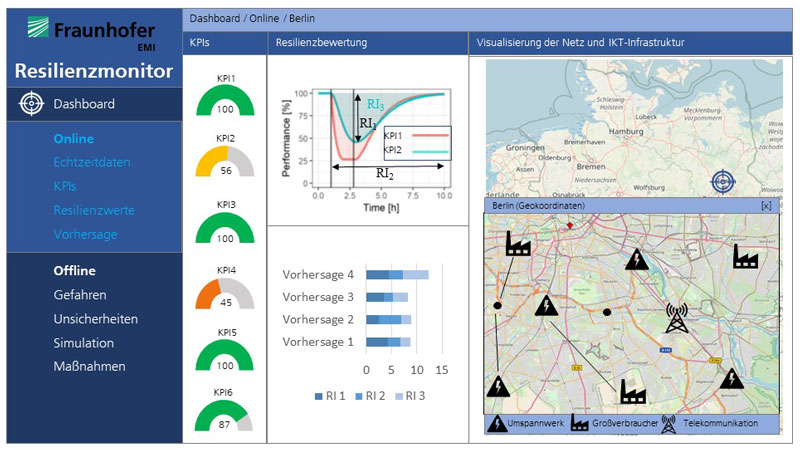800x450 pixels.
Task: Close the Berlin Geokoordinaten popup
Action: tap(766, 206)
